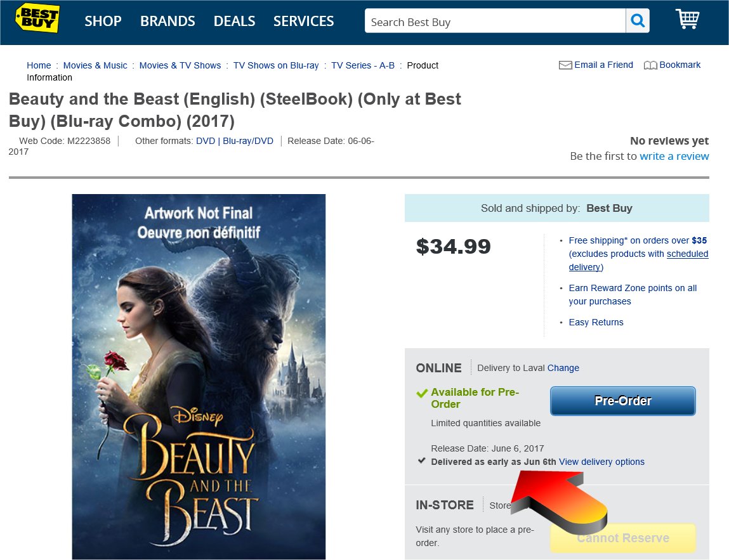Select the Blu-ray/DVD format link
Screen dimensions: 729x560
[248, 141]
